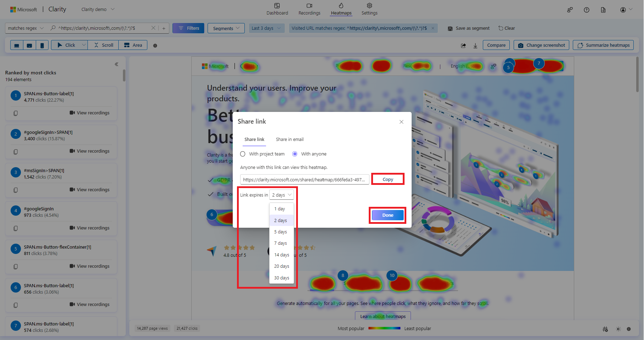
Task: Open the Filters button
Action: pyautogui.click(x=188, y=28)
